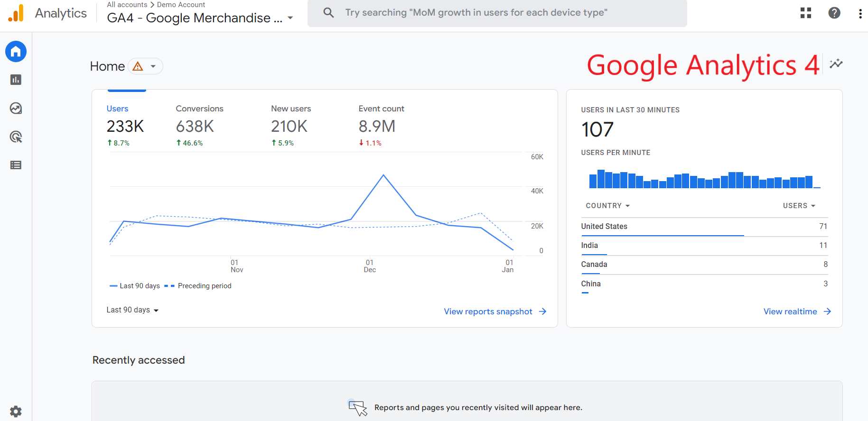Click View reports snapshot link
Viewport: 868px width, 421px height.
pos(488,311)
